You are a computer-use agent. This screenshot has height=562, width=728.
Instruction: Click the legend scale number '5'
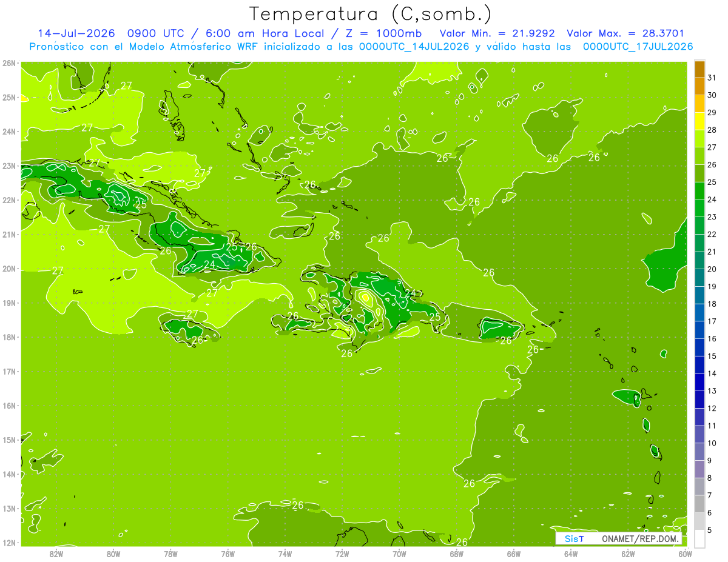[710, 530]
